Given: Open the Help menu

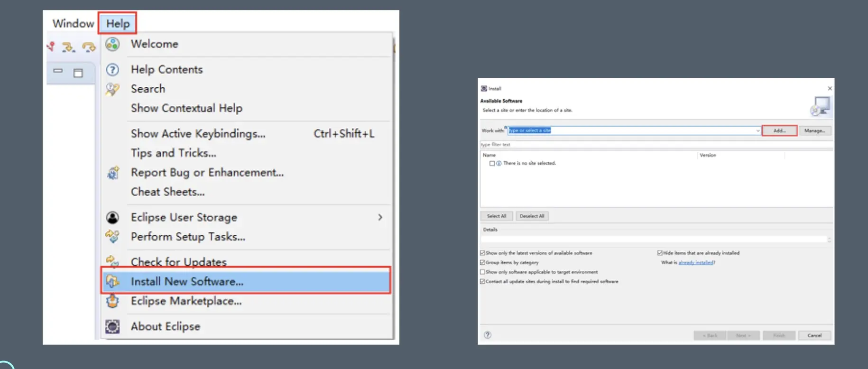Looking at the screenshot, I should (x=118, y=23).
